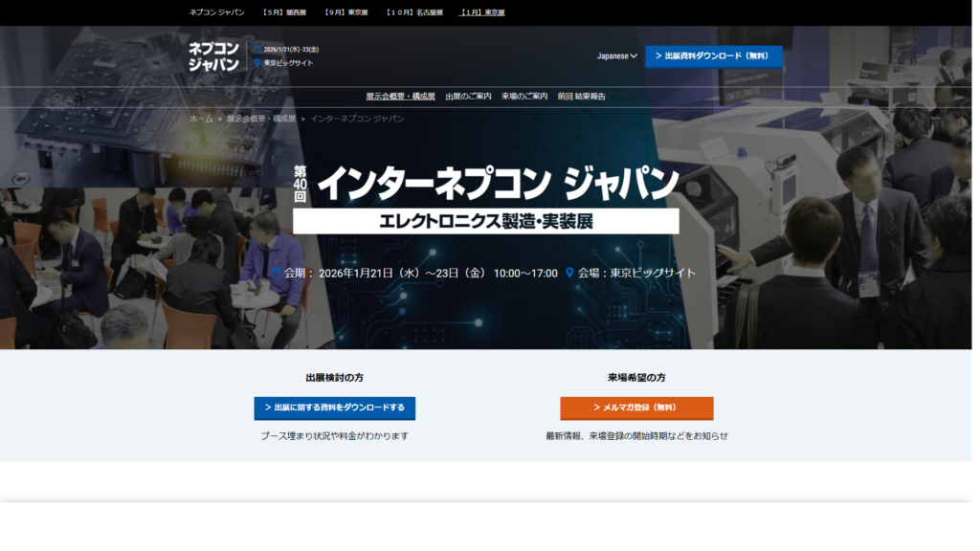Open the ネプコン ジャパン top bar link
980x551 pixels.
217,12
